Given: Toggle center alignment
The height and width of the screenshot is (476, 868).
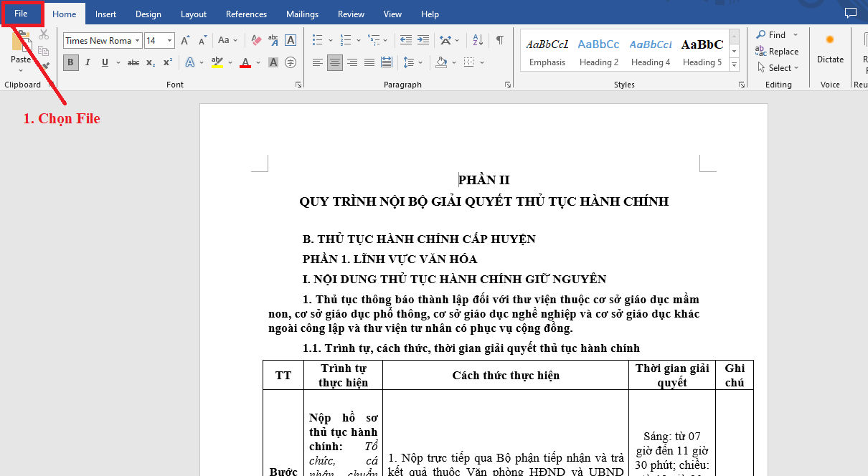Looking at the screenshot, I should (x=335, y=62).
